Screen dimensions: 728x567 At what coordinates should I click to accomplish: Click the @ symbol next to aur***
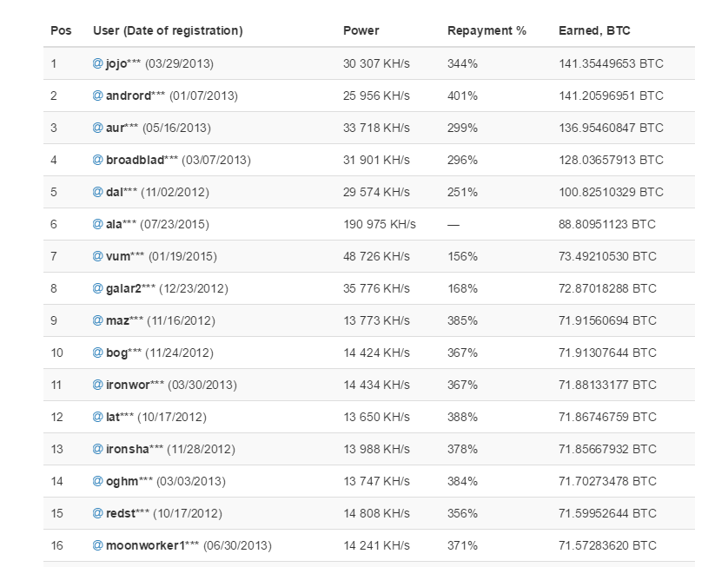[98, 128]
